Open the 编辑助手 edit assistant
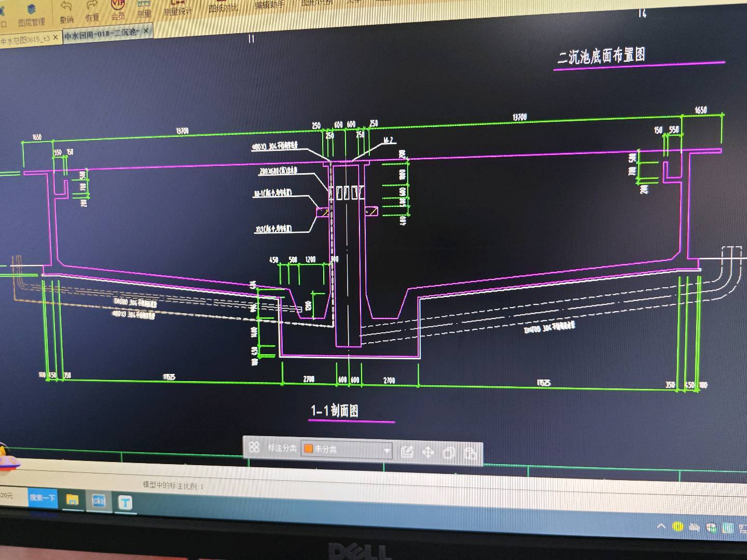Image resolution: width=747 pixels, height=560 pixels. click(270, 5)
